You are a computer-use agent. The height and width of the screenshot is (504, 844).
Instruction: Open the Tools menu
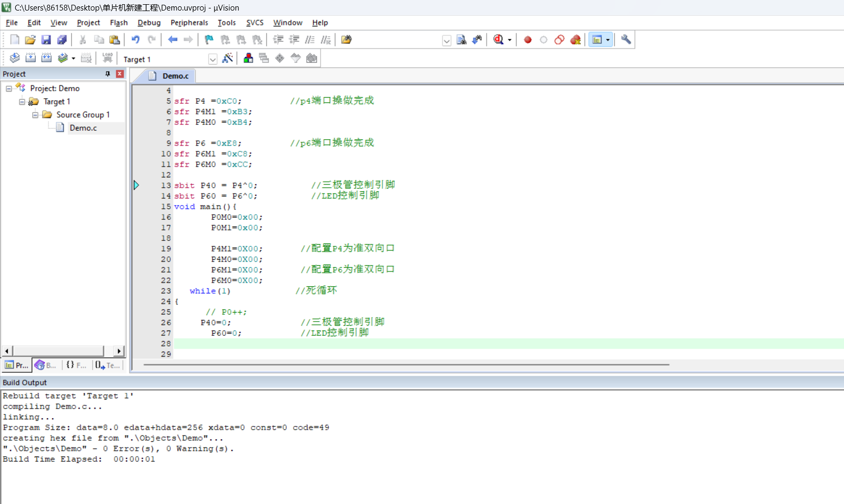227,23
